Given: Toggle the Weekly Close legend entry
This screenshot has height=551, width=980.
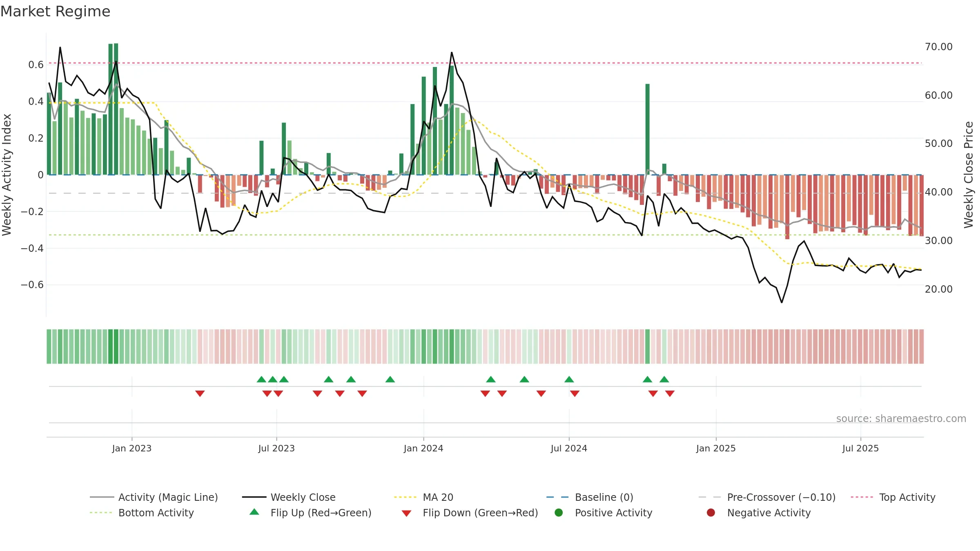Looking at the screenshot, I should 289,497.
